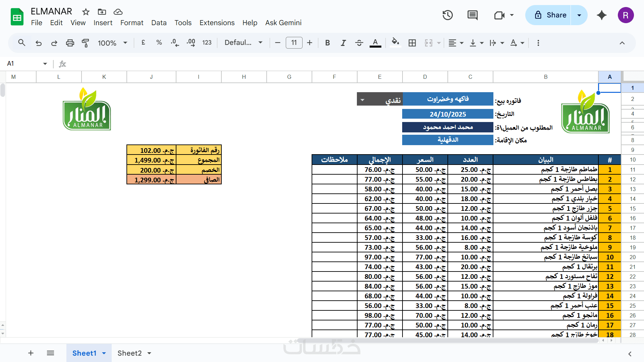Open the font Default dropdown
Image resolution: width=644 pixels, height=362 pixels.
pos(243,43)
